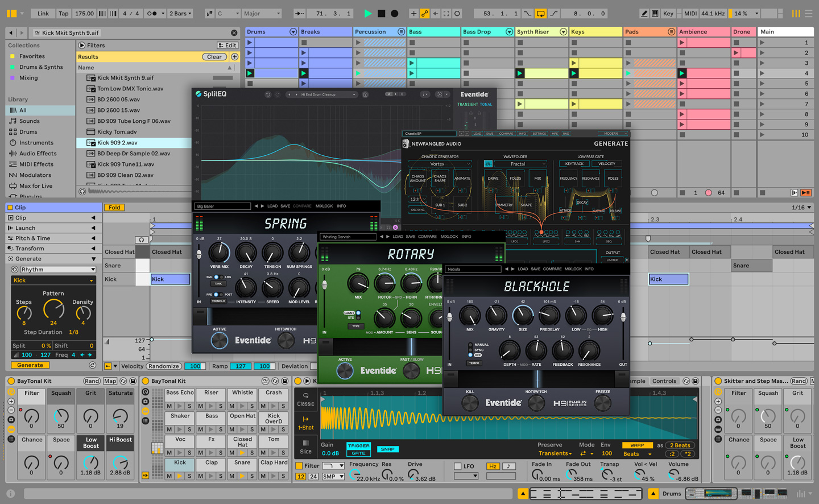819x504 pixels.
Task: Toggle the computer MIDI keyboard icon
Action: 655,13
